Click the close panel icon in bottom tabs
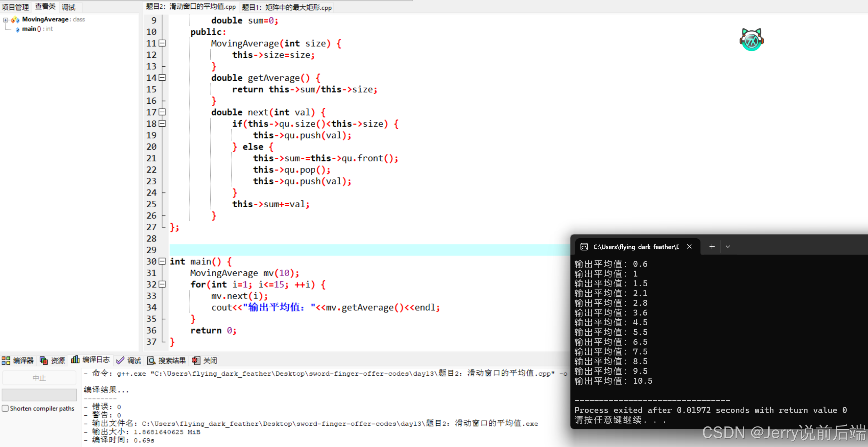The image size is (868, 447). click(x=196, y=360)
